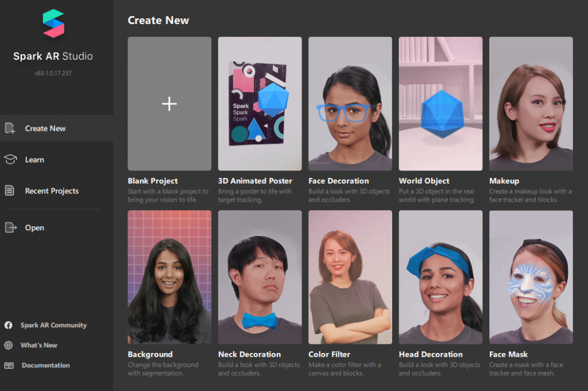The height and width of the screenshot is (391, 588).
Task: Open the Spark AR Community link
Action: click(x=53, y=325)
